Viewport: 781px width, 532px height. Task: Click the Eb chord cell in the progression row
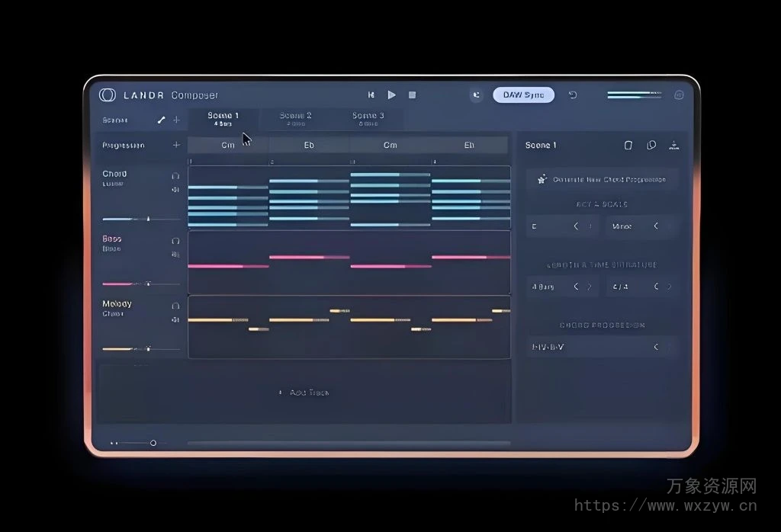coord(308,145)
